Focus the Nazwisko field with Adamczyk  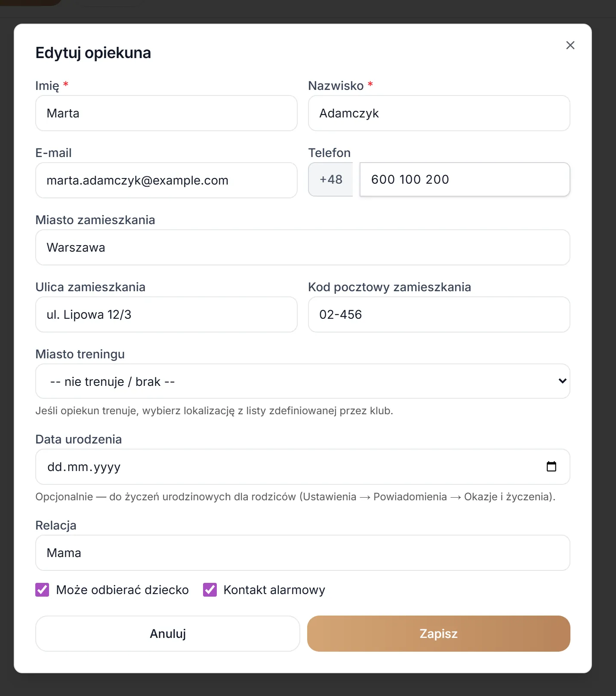click(x=439, y=113)
